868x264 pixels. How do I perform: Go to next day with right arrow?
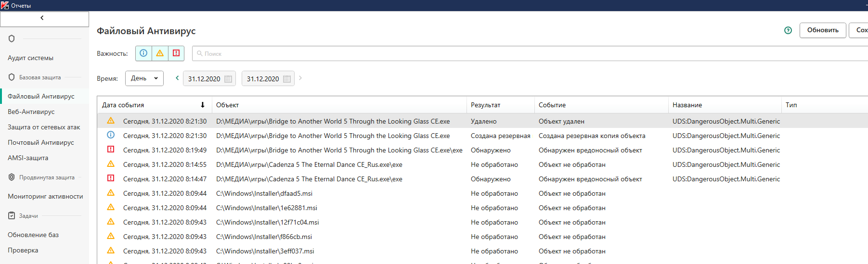click(x=300, y=78)
